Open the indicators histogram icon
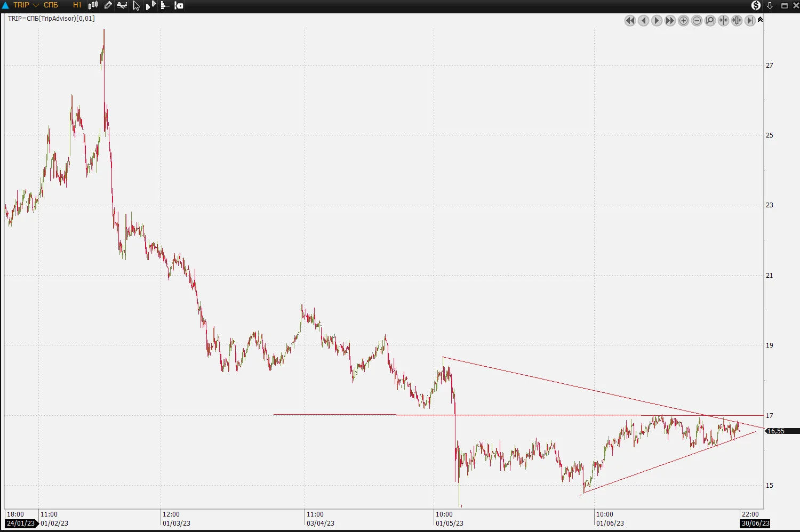The height and width of the screenshot is (532, 800). [122, 5]
